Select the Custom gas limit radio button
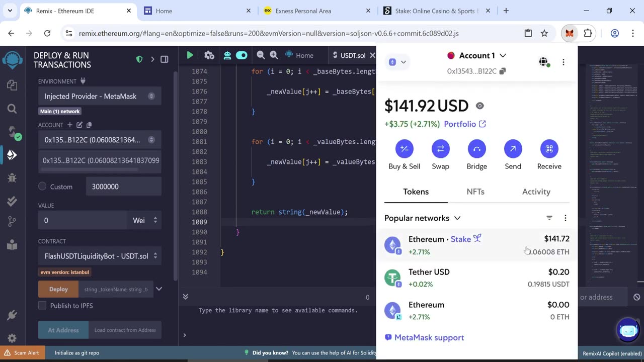This screenshot has height=362, width=644. (42, 187)
